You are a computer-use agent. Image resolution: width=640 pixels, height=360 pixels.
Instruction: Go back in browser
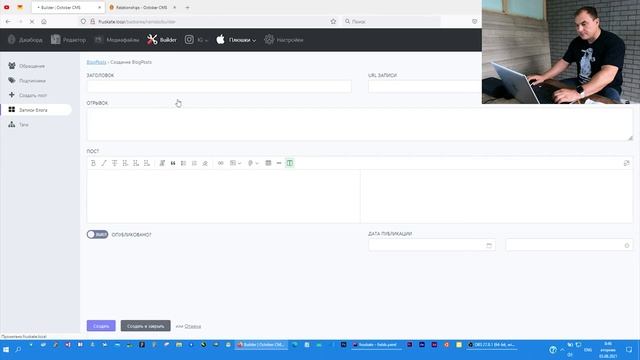pyautogui.click(x=9, y=21)
